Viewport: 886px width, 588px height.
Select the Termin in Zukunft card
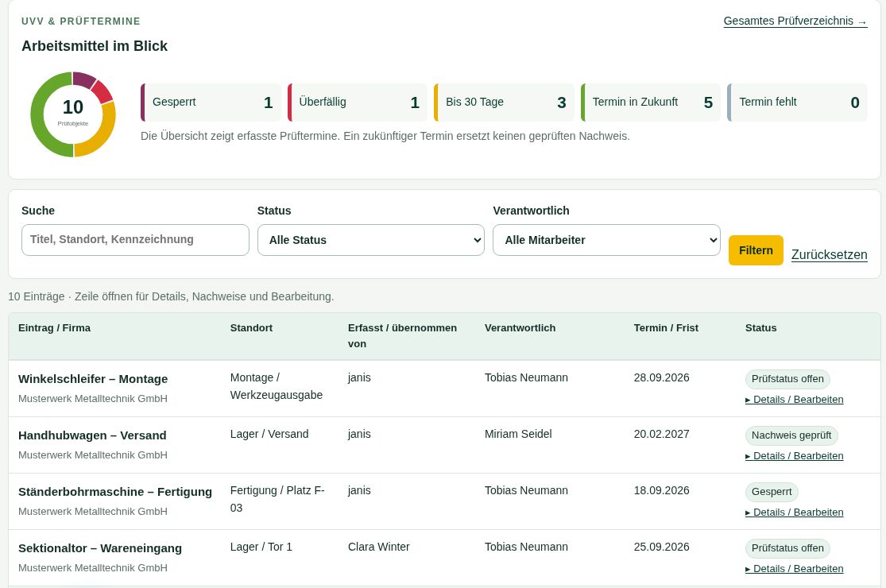650,103
